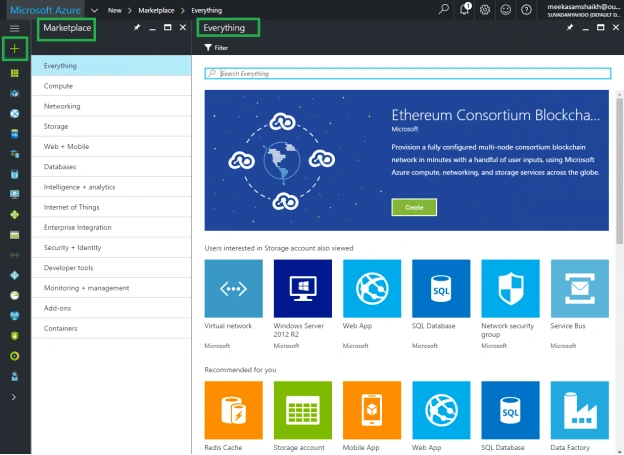The height and width of the screenshot is (455, 624).
Task: Open the notifications bell icon
Action: [x=464, y=9]
